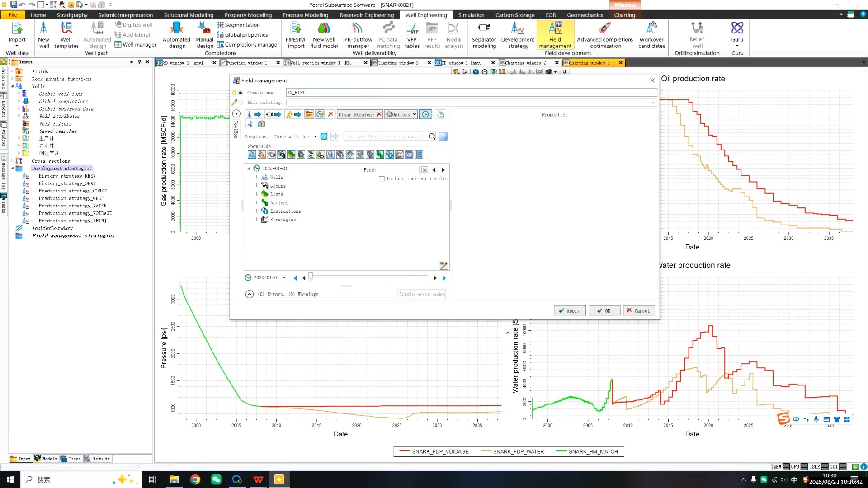868x488 pixels.
Task: Expand the Strategies node in dialog tree
Action: pyautogui.click(x=257, y=220)
